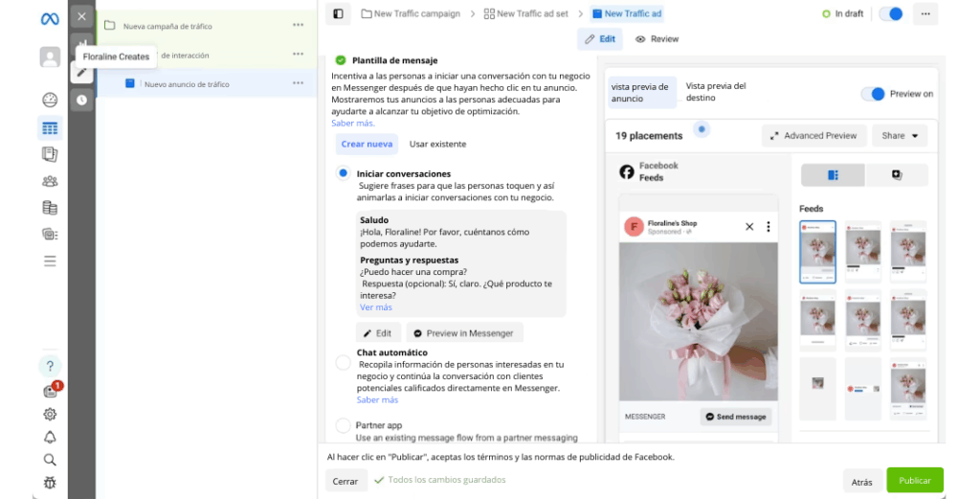Open Ads Manager table icon in sidebar
Screen dimensions: 980x499
(50, 127)
